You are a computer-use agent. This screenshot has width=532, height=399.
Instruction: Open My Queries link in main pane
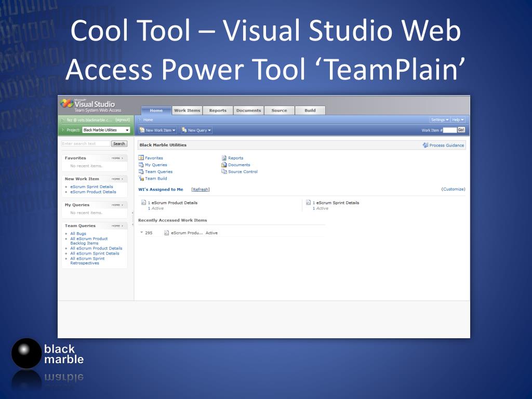156,165
